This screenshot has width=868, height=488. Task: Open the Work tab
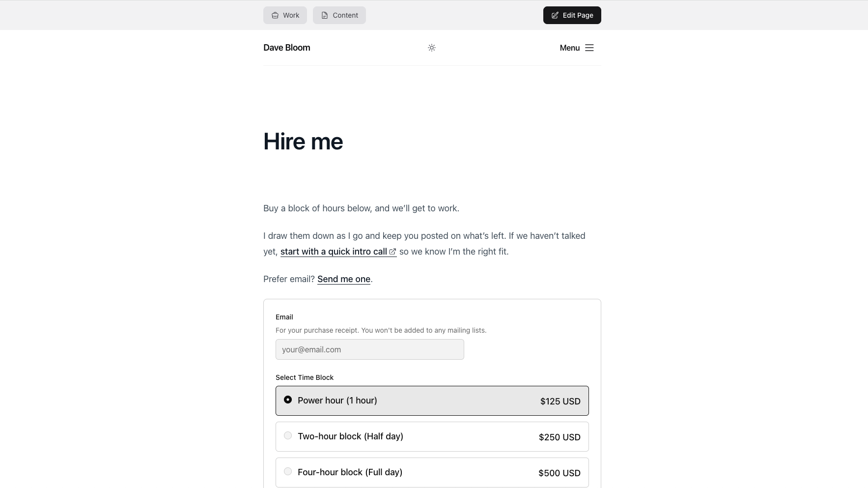tap(285, 15)
